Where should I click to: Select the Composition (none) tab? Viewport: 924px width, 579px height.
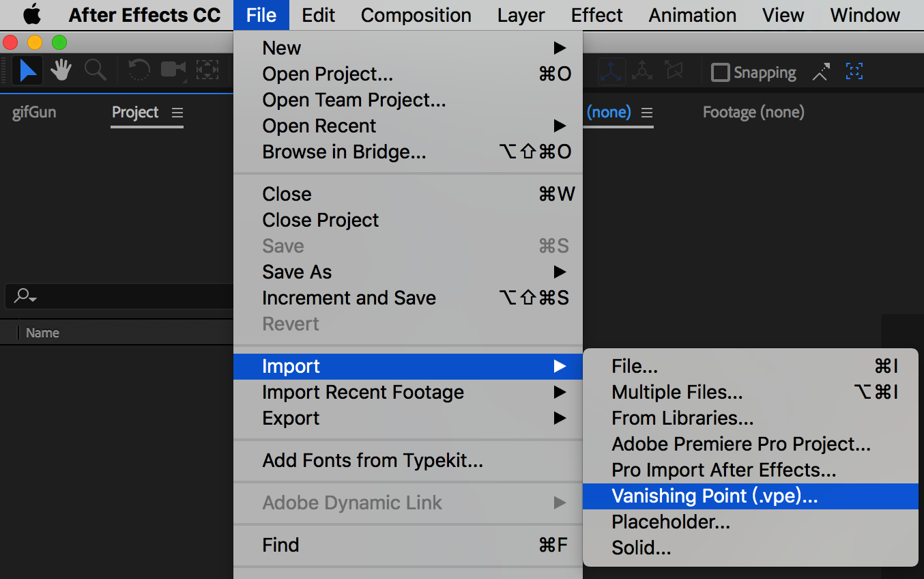609,112
